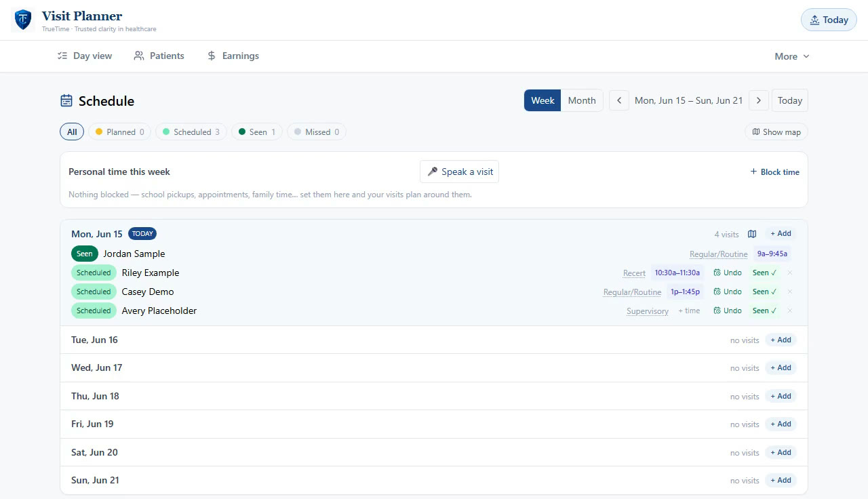Change Avery Placeholder's Supervisory visit type
Image resolution: width=868 pixels, height=499 pixels.
point(647,311)
